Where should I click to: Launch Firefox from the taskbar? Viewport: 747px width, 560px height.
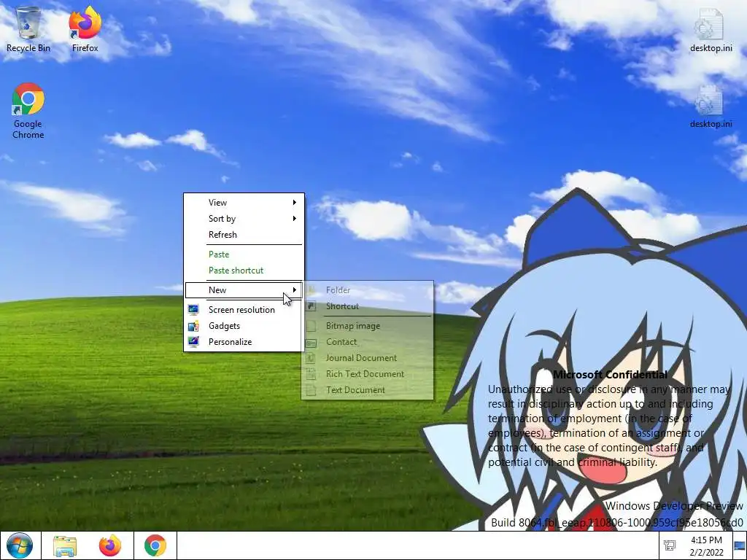pyautogui.click(x=110, y=545)
